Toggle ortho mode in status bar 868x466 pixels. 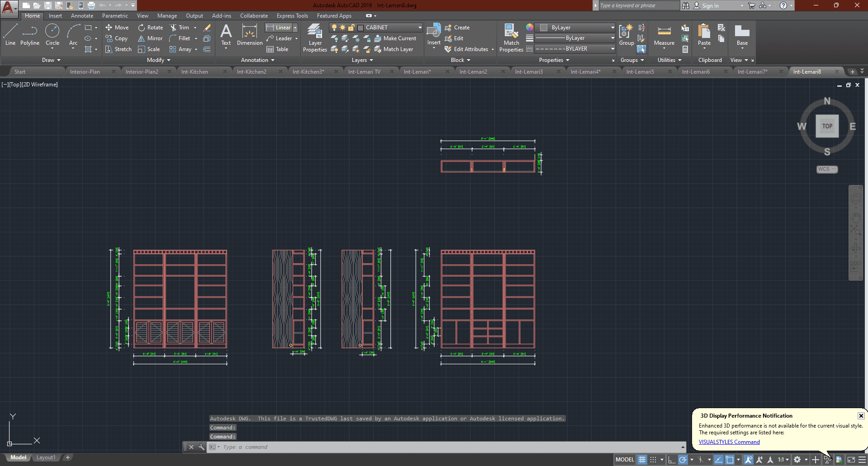click(672, 460)
